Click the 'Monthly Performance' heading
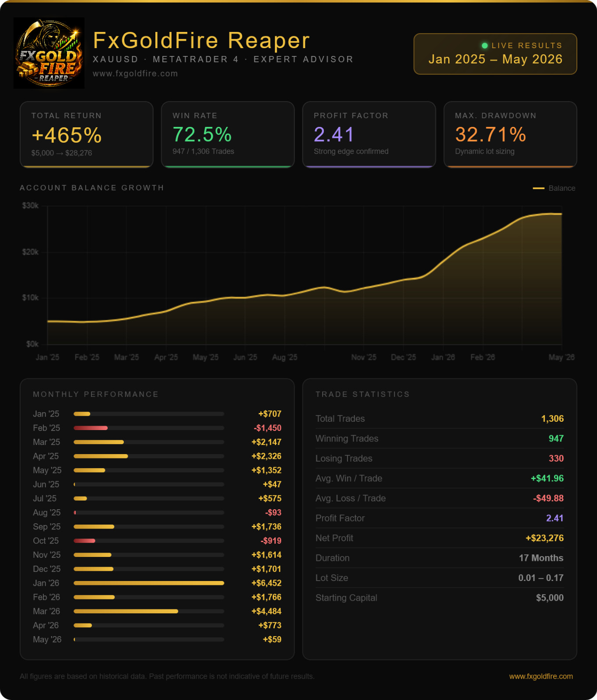597x700 pixels. pyautogui.click(x=95, y=394)
